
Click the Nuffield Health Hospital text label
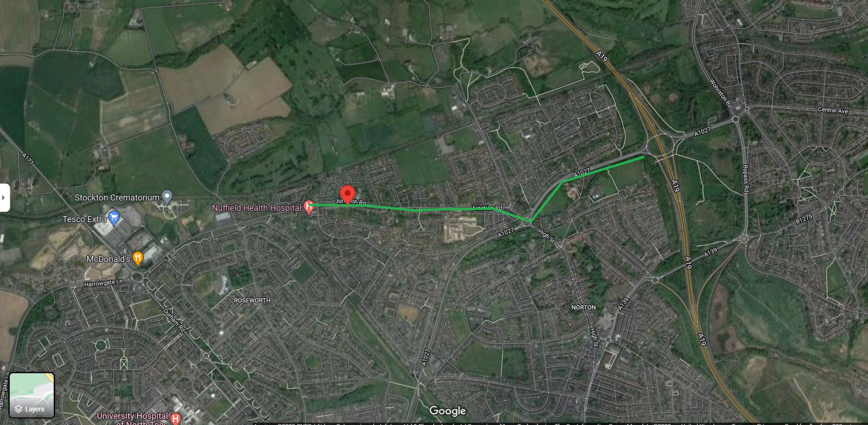coord(256,208)
